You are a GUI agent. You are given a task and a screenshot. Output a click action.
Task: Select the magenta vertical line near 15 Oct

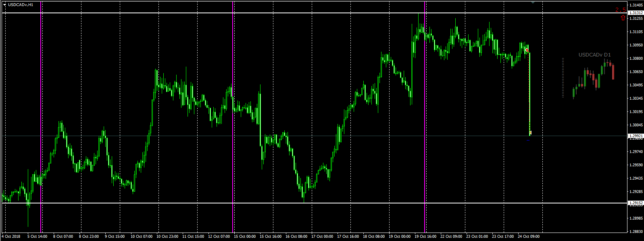(233, 116)
